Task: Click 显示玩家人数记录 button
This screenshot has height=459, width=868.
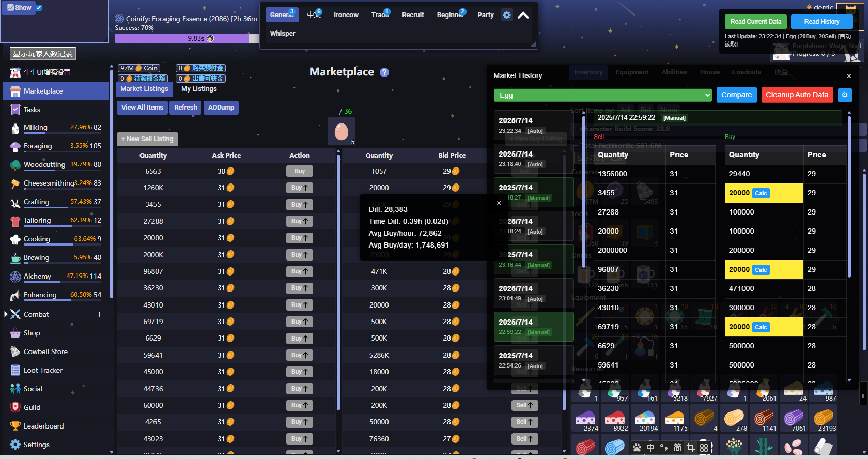Action: click(43, 54)
